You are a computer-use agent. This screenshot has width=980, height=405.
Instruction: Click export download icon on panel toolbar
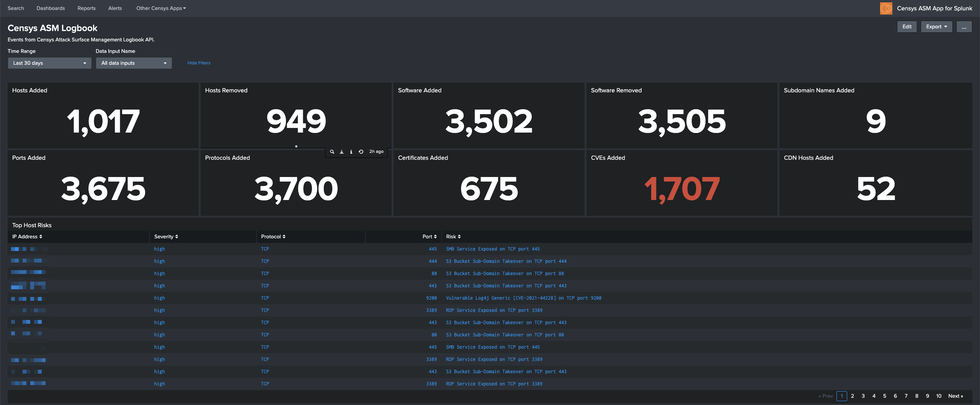pyautogui.click(x=341, y=152)
